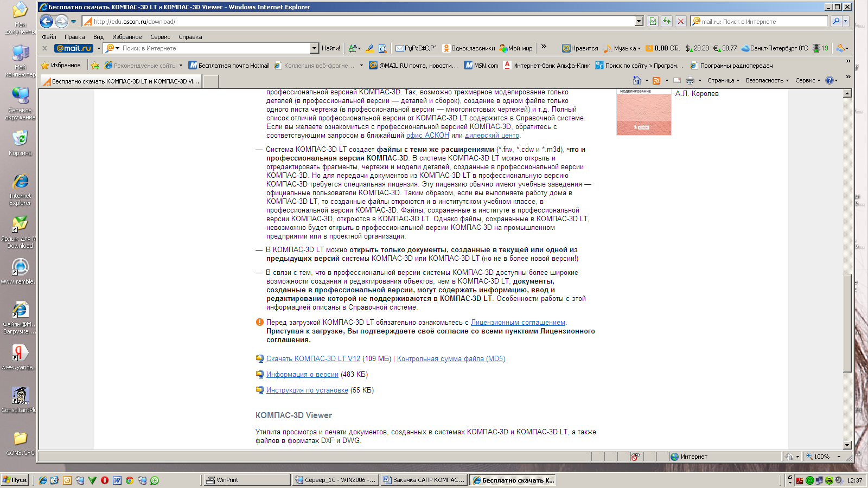Open the Избранное menu
The width and height of the screenshot is (868, 488).
127,37
